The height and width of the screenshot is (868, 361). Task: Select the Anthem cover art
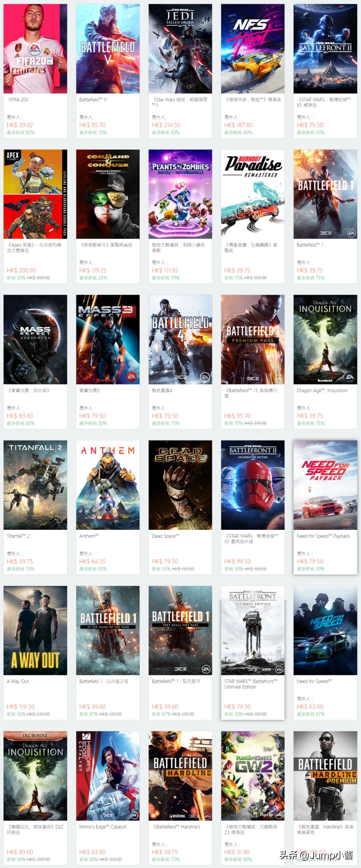pos(108,485)
